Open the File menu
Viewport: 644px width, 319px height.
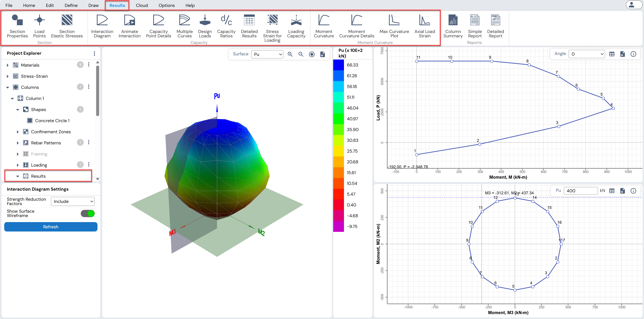pyautogui.click(x=9, y=5)
